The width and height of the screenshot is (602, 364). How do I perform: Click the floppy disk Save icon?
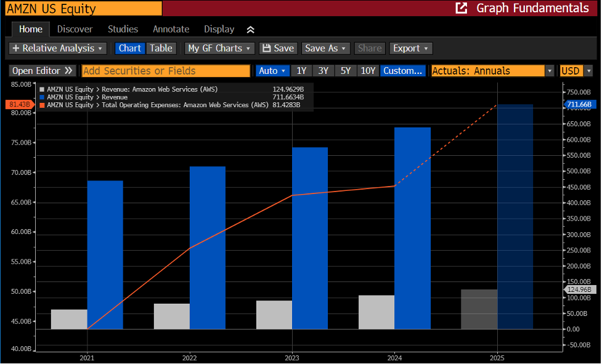(x=266, y=48)
